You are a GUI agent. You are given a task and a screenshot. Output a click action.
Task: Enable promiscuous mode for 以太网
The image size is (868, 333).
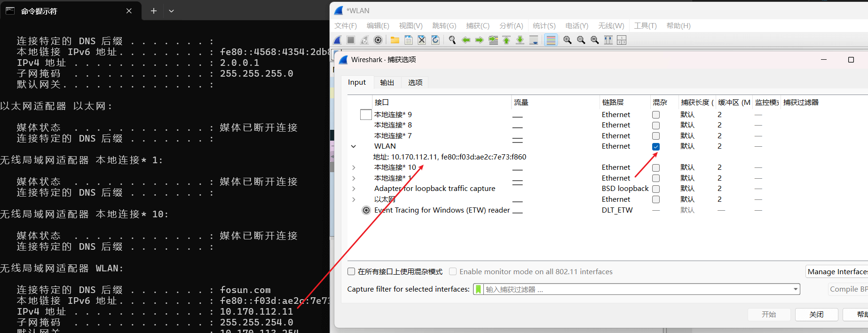point(656,199)
